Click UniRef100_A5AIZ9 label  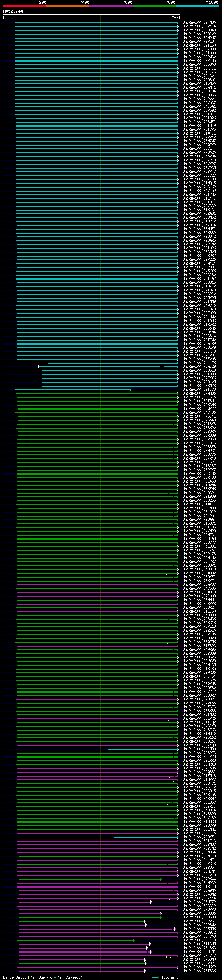point(199,367)
